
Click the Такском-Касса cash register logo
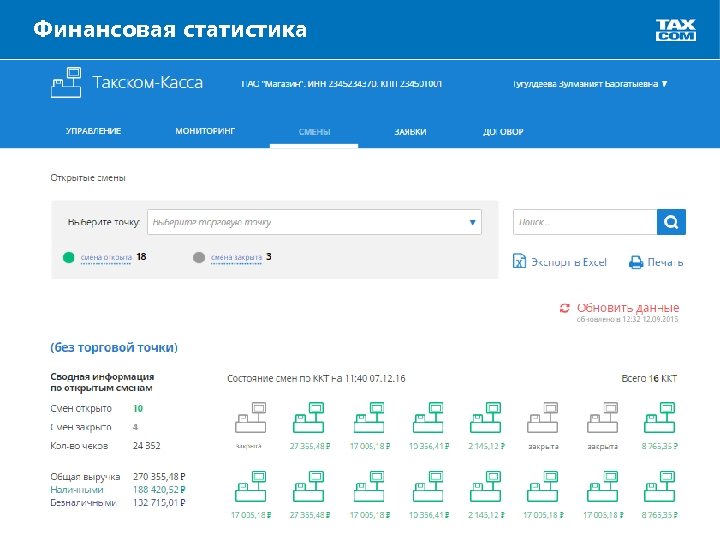(66, 82)
